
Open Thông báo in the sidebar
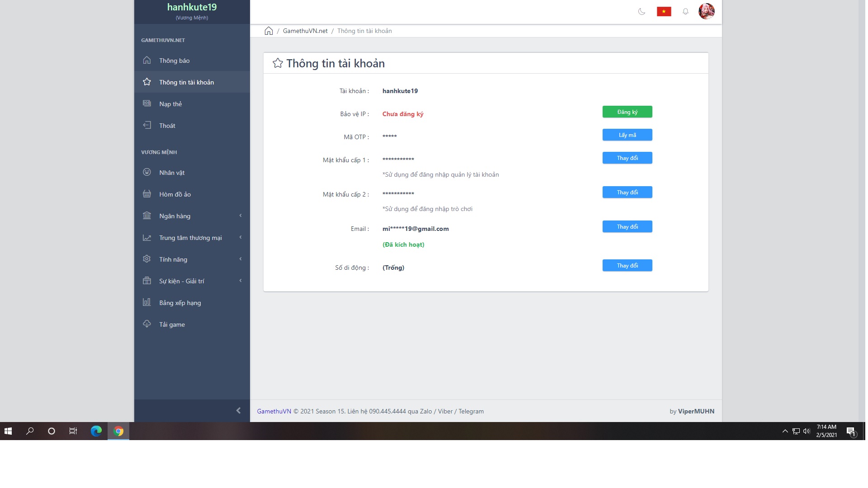click(x=175, y=61)
